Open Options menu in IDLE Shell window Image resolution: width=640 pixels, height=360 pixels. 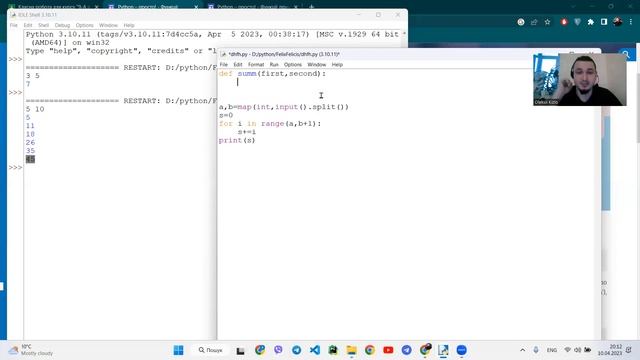[x=84, y=25]
